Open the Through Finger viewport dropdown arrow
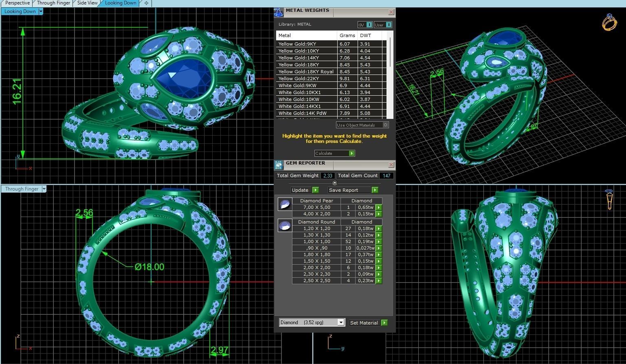The image size is (626, 364). coord(44,189)
